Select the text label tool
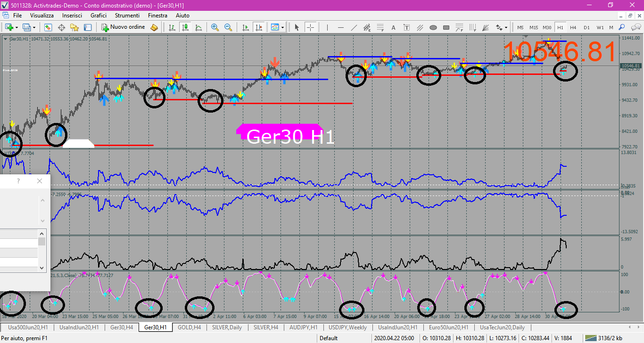Viewport: 644px width, 343px height. pos(406,27)
